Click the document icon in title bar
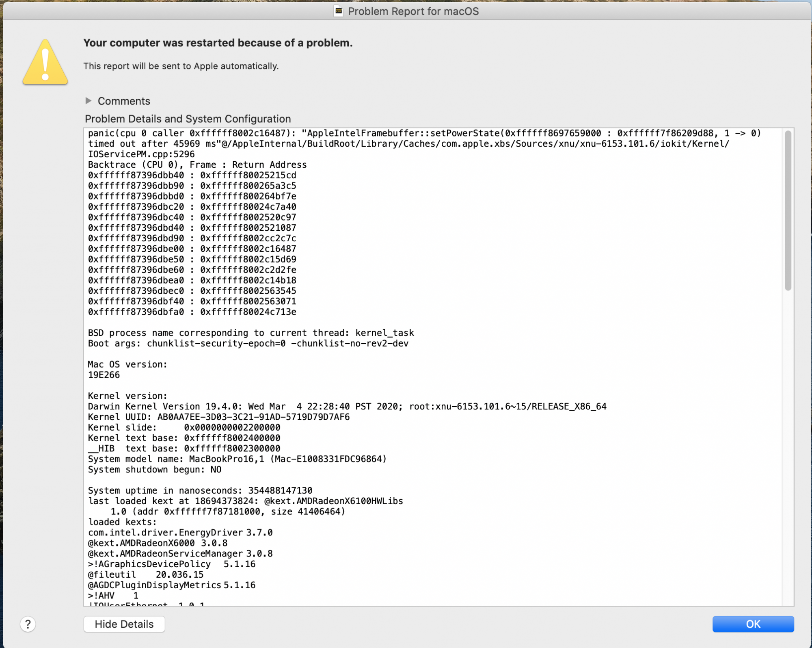 click(338, 11)
